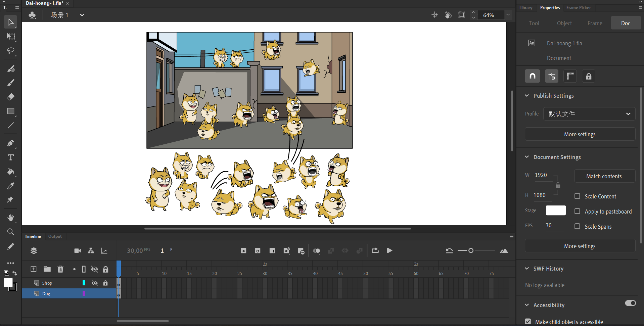Check Apply to pasteboard option
Viewport: 644px width, 326px height.
(577, 211)
